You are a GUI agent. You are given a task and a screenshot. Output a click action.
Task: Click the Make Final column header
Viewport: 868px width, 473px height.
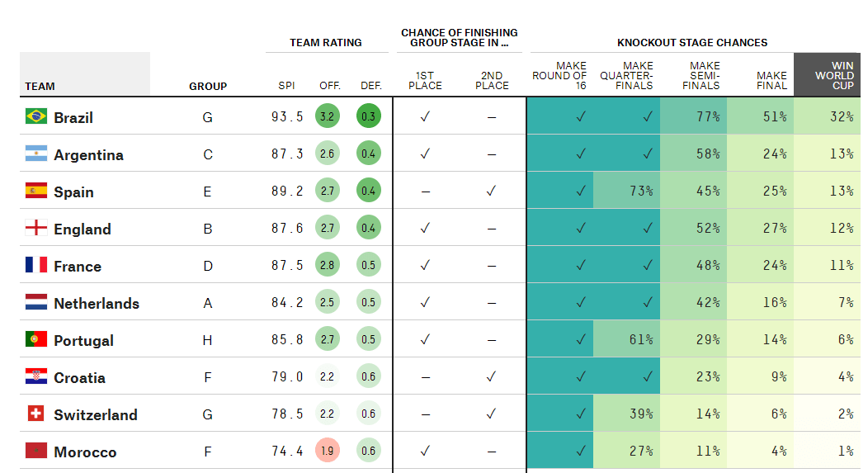(760, 80)
